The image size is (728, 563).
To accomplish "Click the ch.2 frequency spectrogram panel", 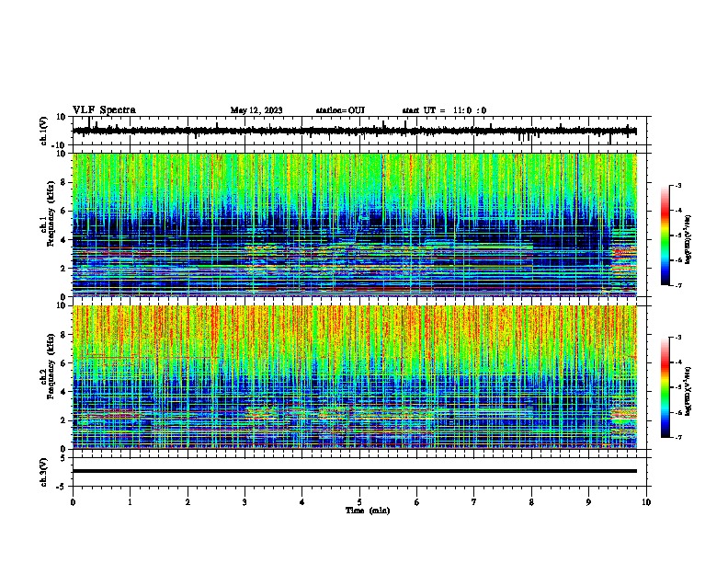I will point(355,377).
